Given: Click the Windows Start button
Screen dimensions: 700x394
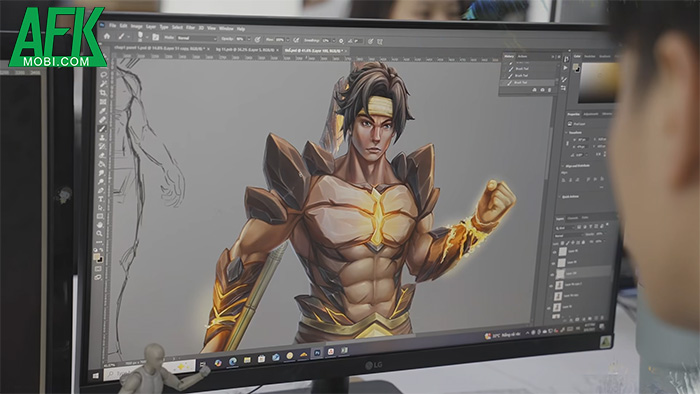Looking at the screenshot, I should pos(96,376).
